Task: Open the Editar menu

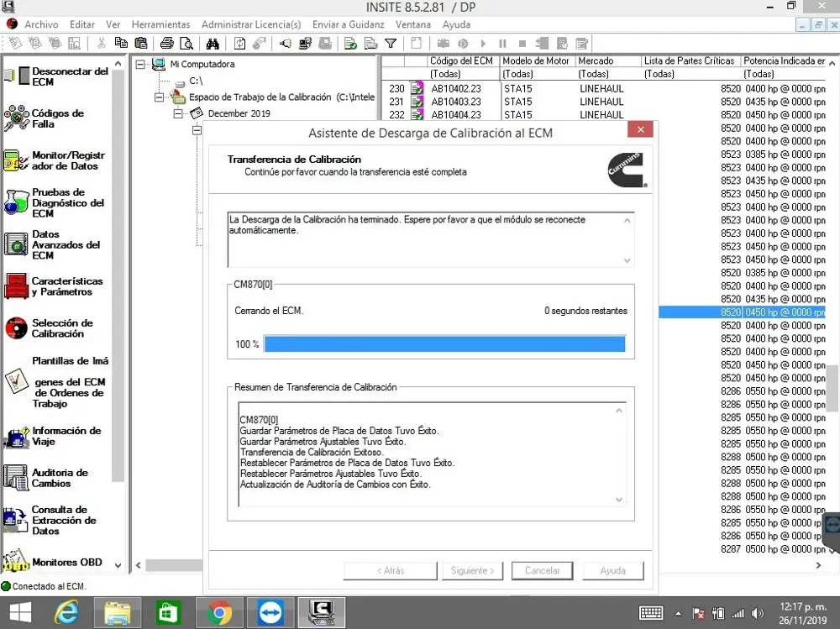Action: (82, 24)
